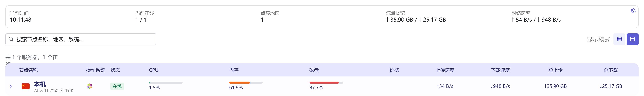Expand the 本机 server row
The width and height of the screenshot is (644, 96).
click(x=11, y=86)
